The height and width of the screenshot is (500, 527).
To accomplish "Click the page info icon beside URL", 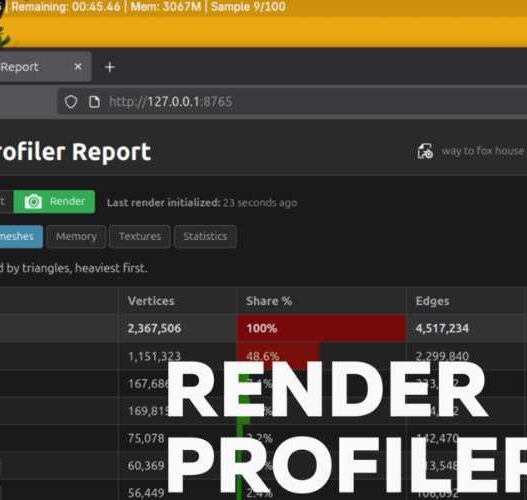I will click(x=94, y=101).
